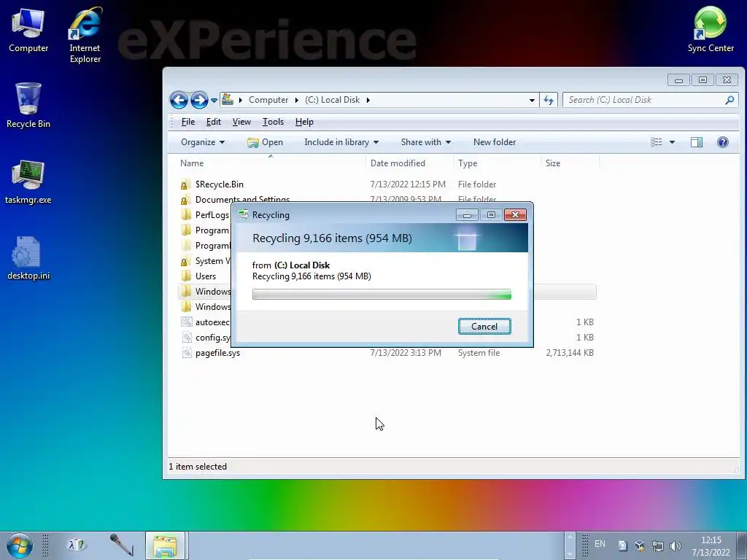Open Sync Center desktop shortcut
The height and width of the screenshot is (560, 747).
[x=711, y=30]
